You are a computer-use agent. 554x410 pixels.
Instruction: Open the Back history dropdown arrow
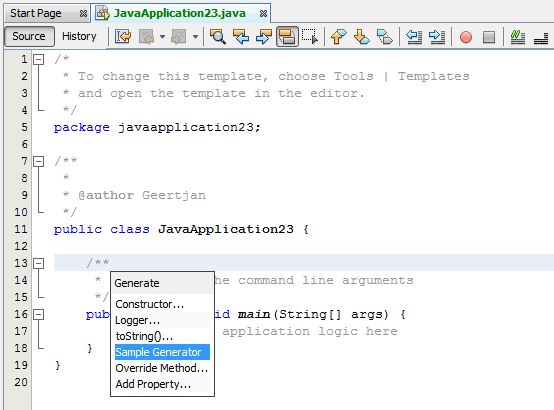[162, 36]
